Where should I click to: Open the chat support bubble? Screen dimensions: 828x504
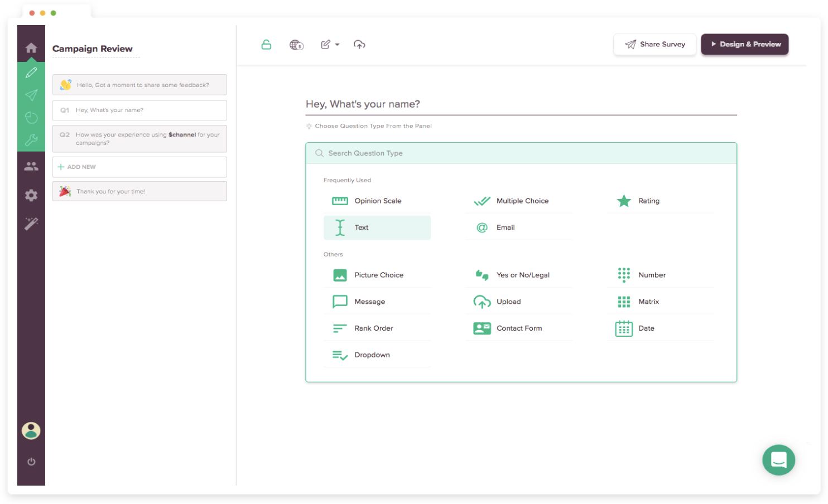click(778, 460)
